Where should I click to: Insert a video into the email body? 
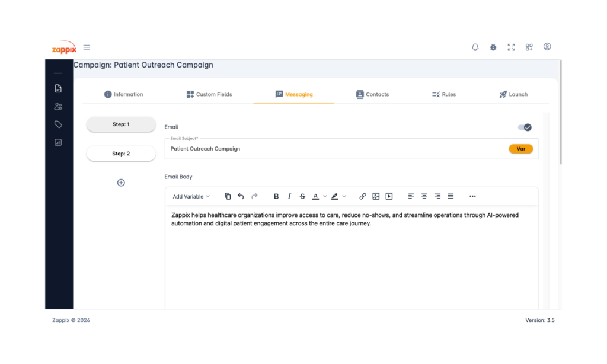pyautogui.click(x=389, y=196)
